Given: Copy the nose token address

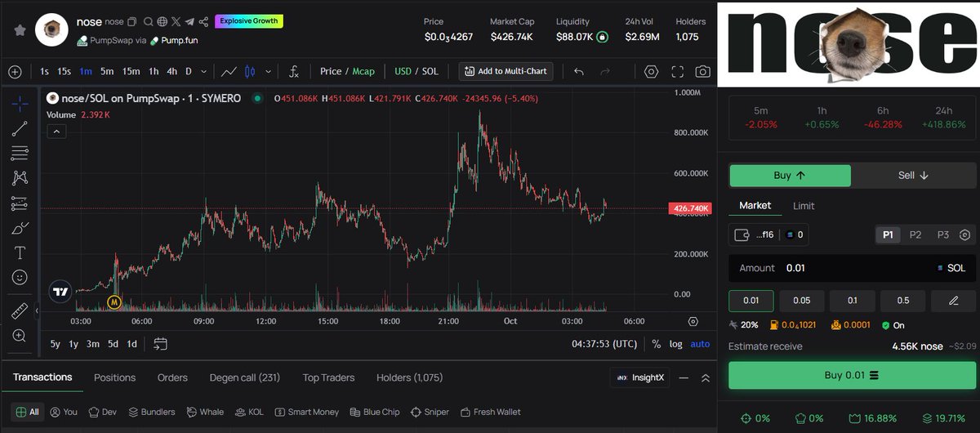Looking at the screenshot, I should pos(132,22).
